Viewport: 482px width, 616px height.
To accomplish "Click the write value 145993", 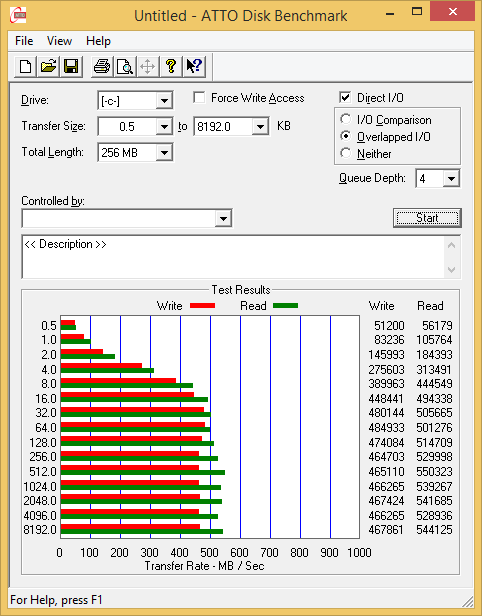I will (x=386, y=355).
